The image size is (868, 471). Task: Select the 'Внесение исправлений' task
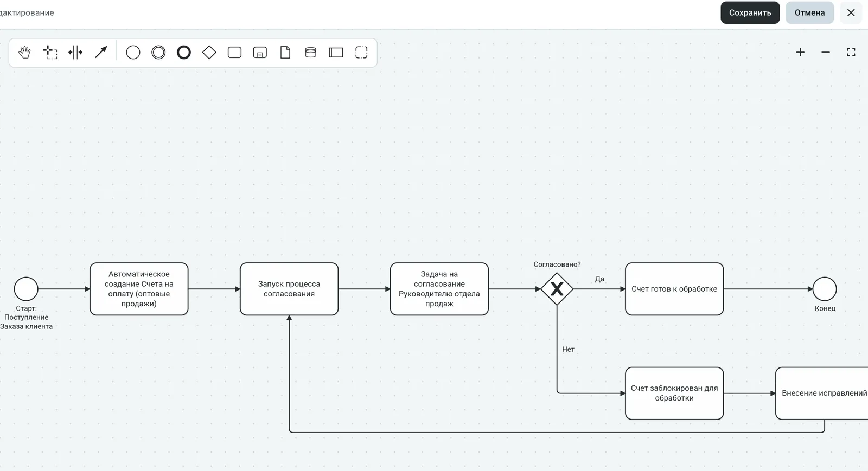[822, 393]
